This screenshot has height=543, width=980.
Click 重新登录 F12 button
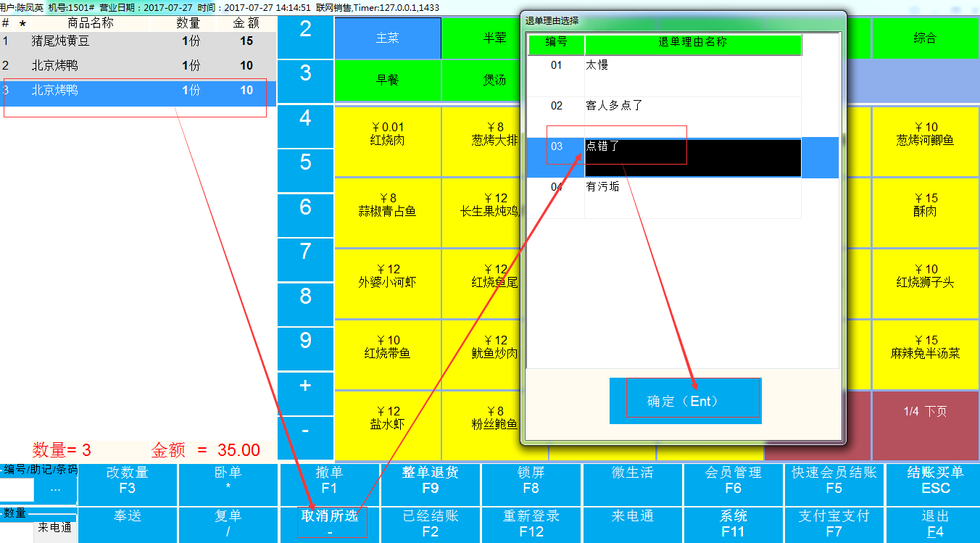(x=531, y=525)
